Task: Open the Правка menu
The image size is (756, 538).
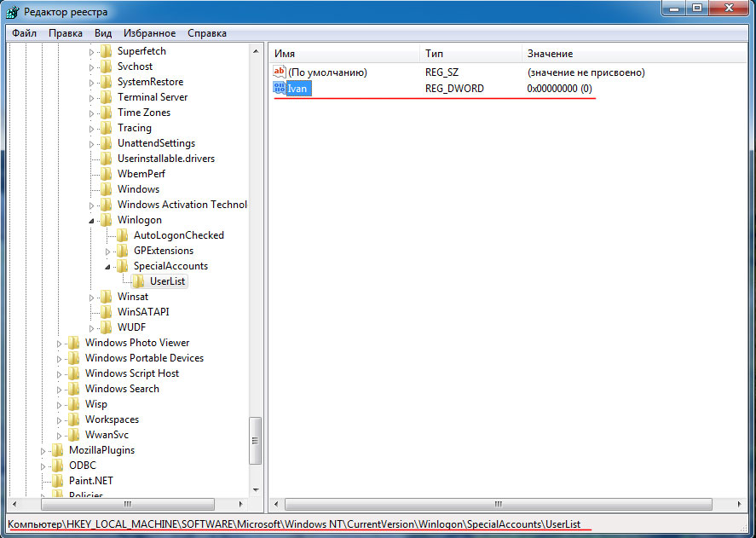Action: pos(66,33)
